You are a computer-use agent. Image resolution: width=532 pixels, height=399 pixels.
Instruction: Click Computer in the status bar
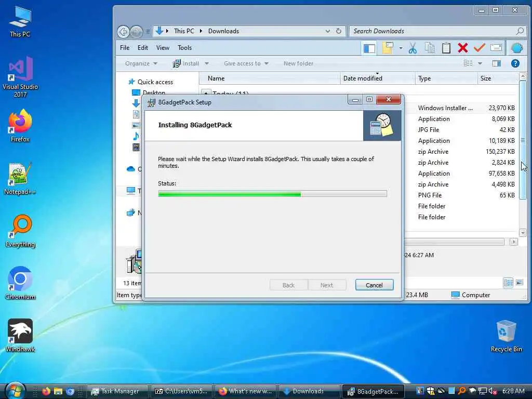471,295
